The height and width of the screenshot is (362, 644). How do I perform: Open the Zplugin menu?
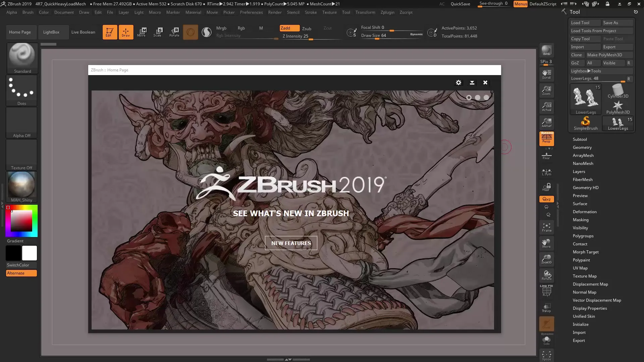(387, 12)
